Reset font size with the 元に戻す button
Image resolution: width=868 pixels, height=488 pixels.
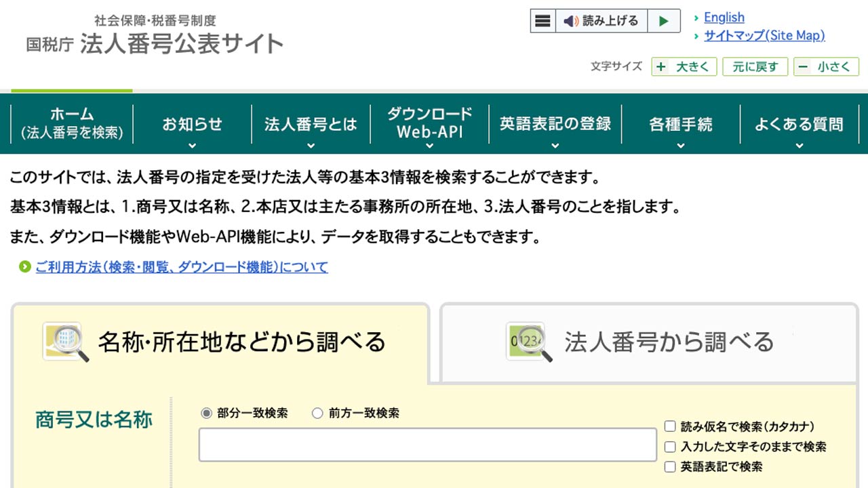755,66
